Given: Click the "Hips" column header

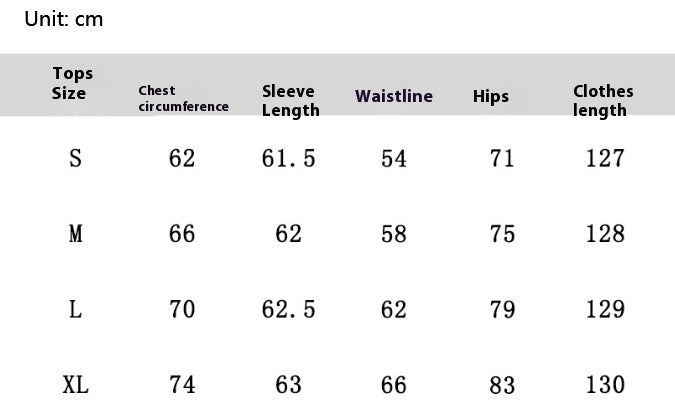Looking at the screenshot, I should [x=491, y=96].
